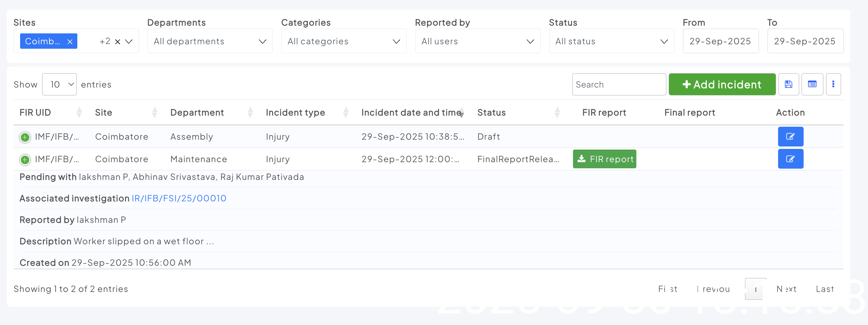Download the FIR report for Maintenance incident
The width and height of the screenshot is (868, 325).
[604, 159]
